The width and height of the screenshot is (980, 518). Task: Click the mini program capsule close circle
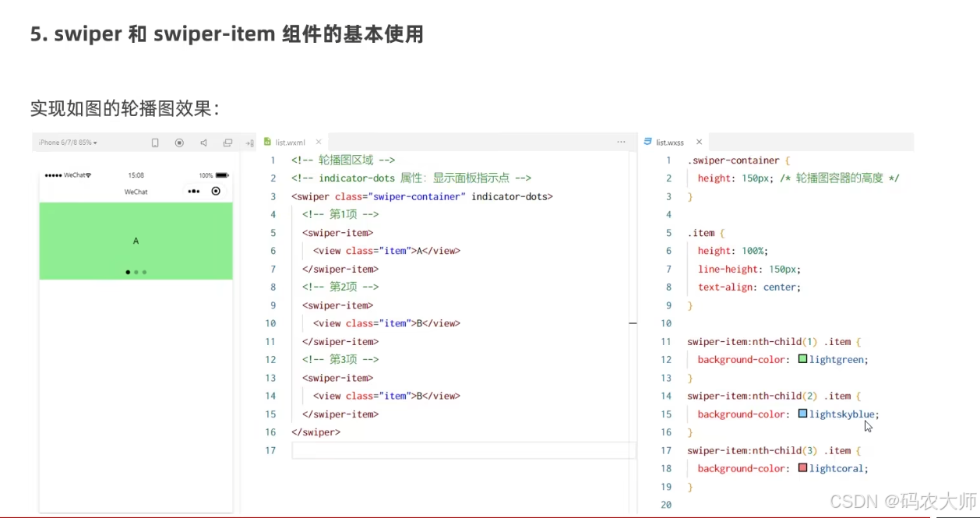(216, 191)
